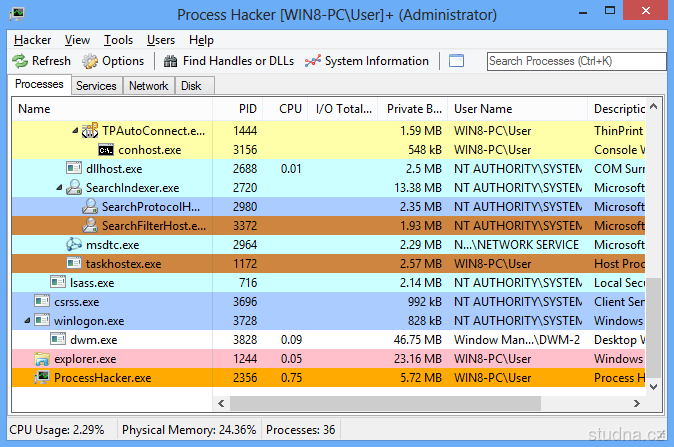The width and height of the screenshot is (674, 447).
Task: Open the Hacker menu
Action: 32,40
